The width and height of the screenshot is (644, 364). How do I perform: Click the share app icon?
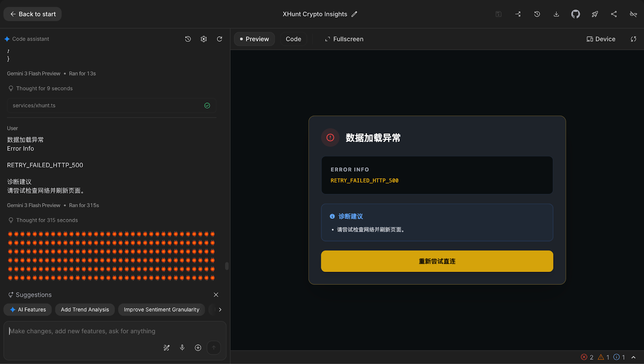pyautogui.click(x=614, y=14)
